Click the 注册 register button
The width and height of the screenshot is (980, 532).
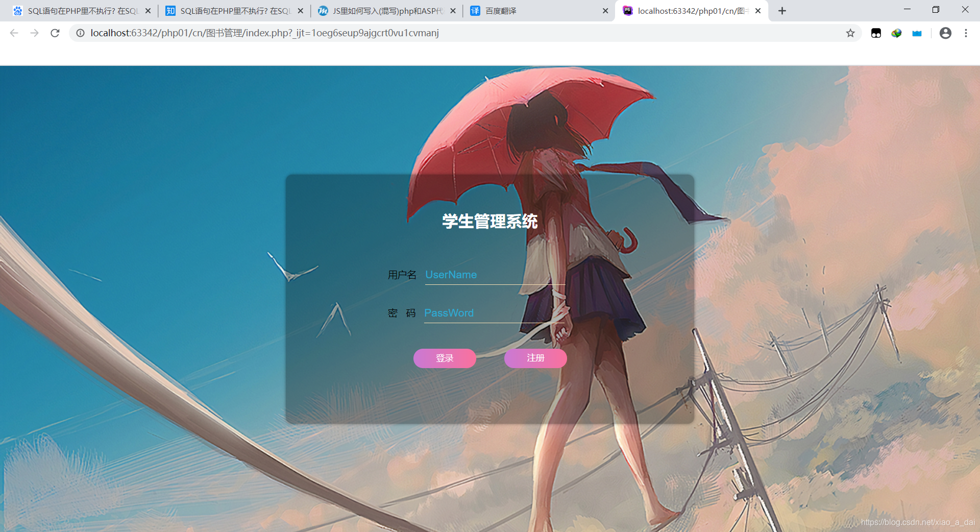point(535,358)
